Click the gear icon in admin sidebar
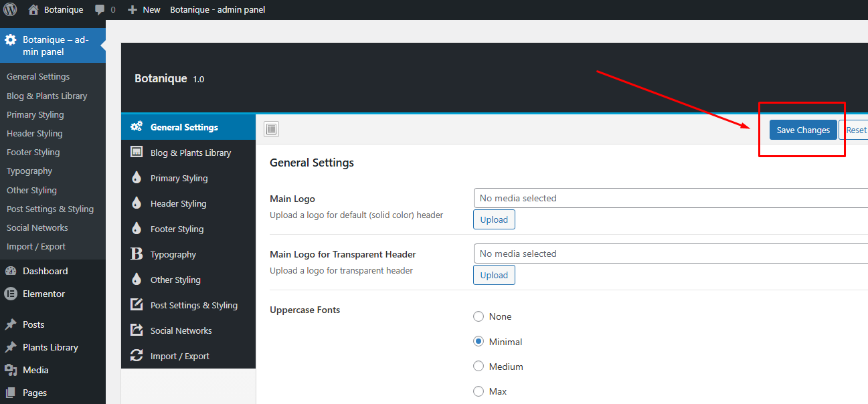 pyautogui.click(x=11, y=40)
